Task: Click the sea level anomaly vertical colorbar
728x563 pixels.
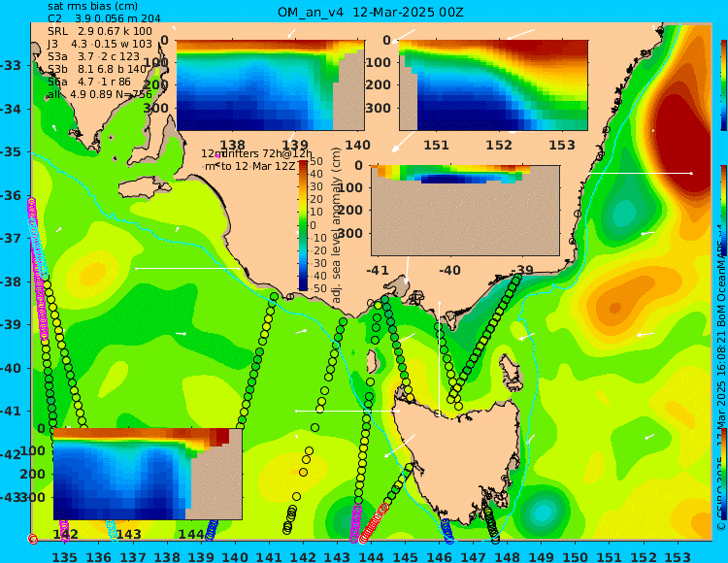Action: [303, 225]
